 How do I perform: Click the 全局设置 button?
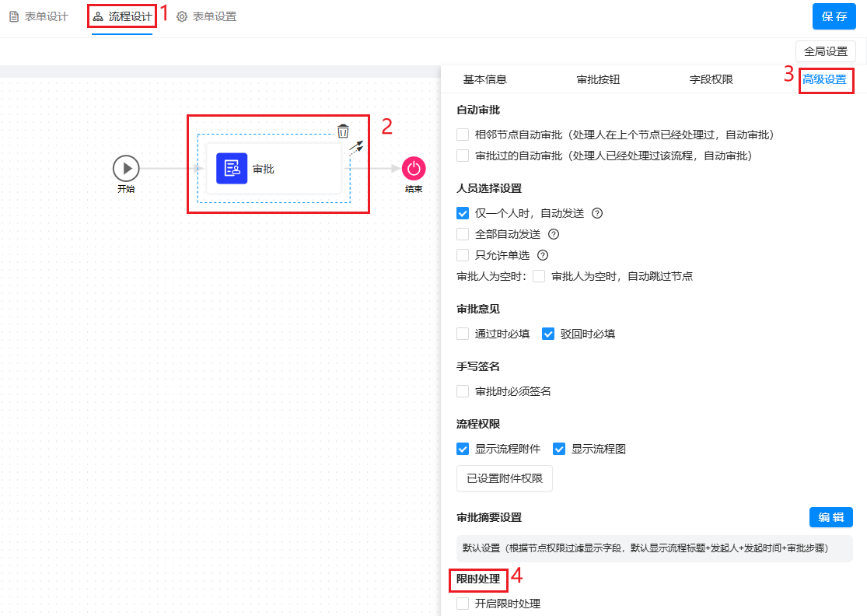[825, 51]
